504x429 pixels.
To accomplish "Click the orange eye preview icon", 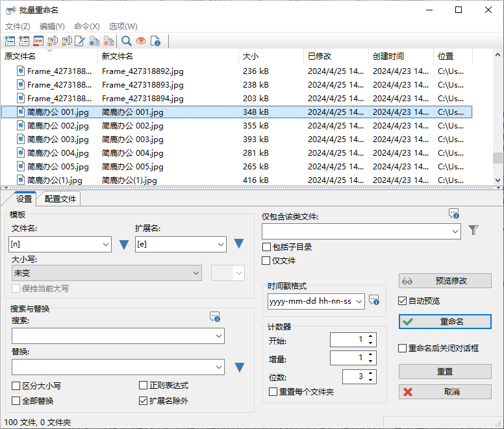I will 141,42.
